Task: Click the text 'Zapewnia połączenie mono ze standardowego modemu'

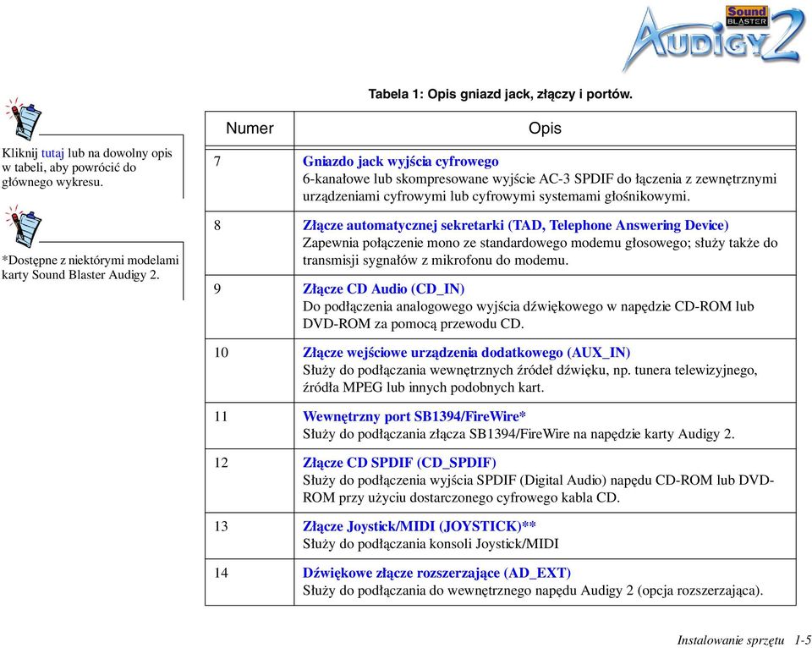Action: 458,243
